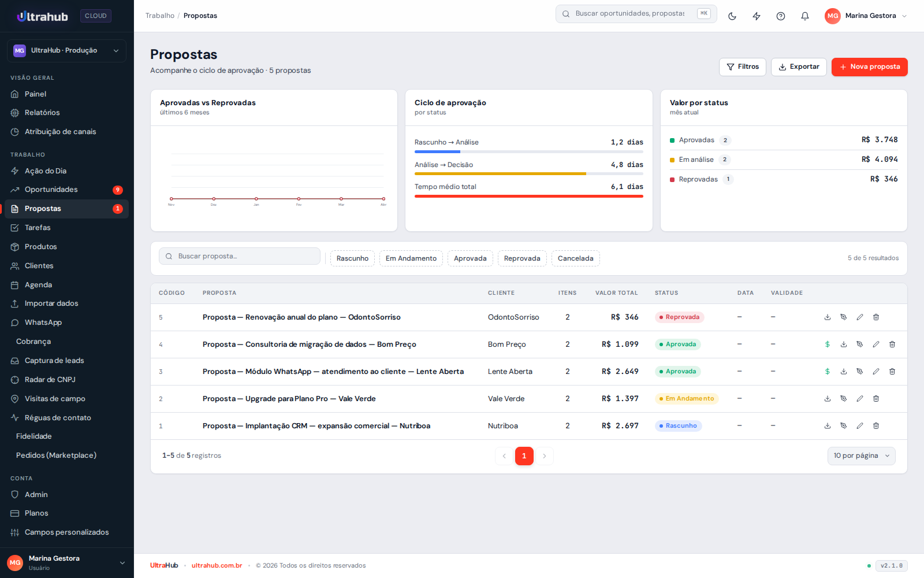Open proposal Upgrade para Plano Pro — Vale Verde

[x=289, y=399]
